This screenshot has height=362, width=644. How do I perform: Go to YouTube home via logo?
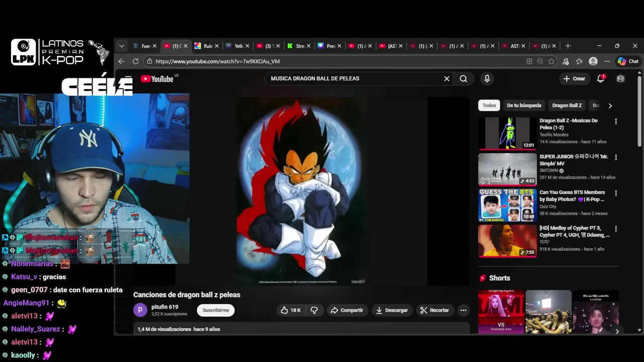pos(157,79)
